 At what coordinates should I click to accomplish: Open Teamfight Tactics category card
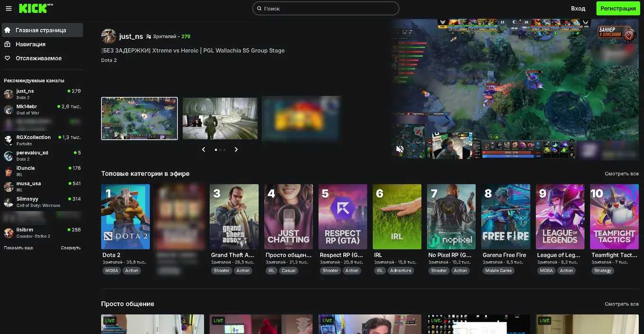point(614,217)
